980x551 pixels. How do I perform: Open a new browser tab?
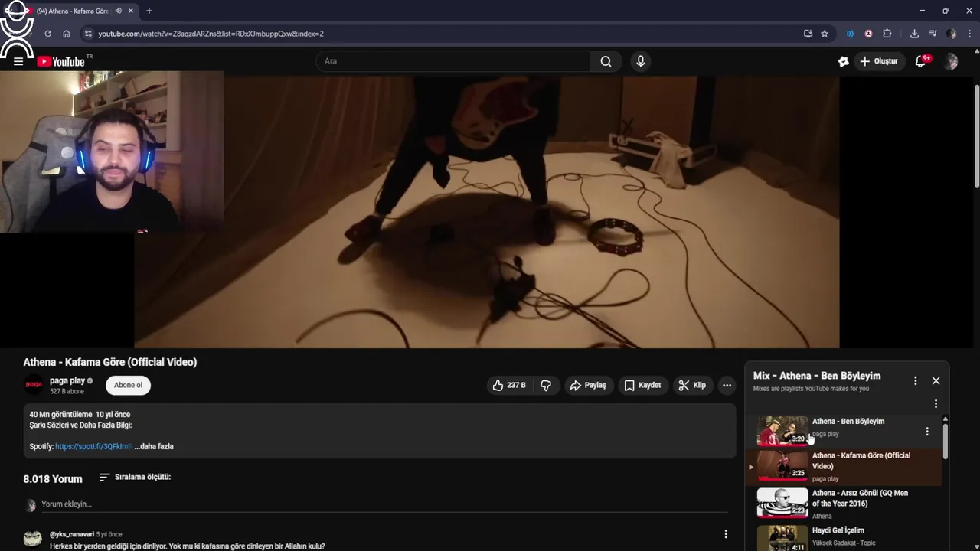[x=149, y=11]
